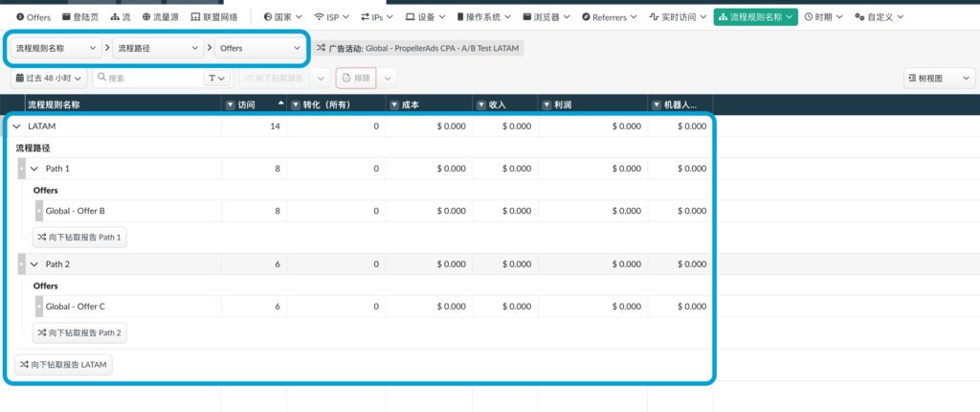Open the IPs dropdown menu
Screen dimensions: 980x412
[x=377, y=17]
